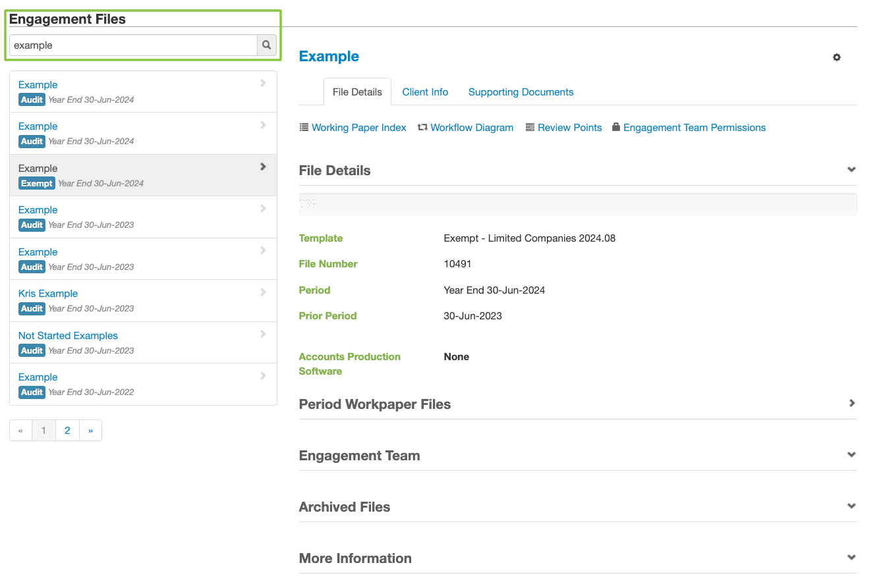Click the search magnifier button
Viewport: 879px width, 588px height.
click(267, 45)
